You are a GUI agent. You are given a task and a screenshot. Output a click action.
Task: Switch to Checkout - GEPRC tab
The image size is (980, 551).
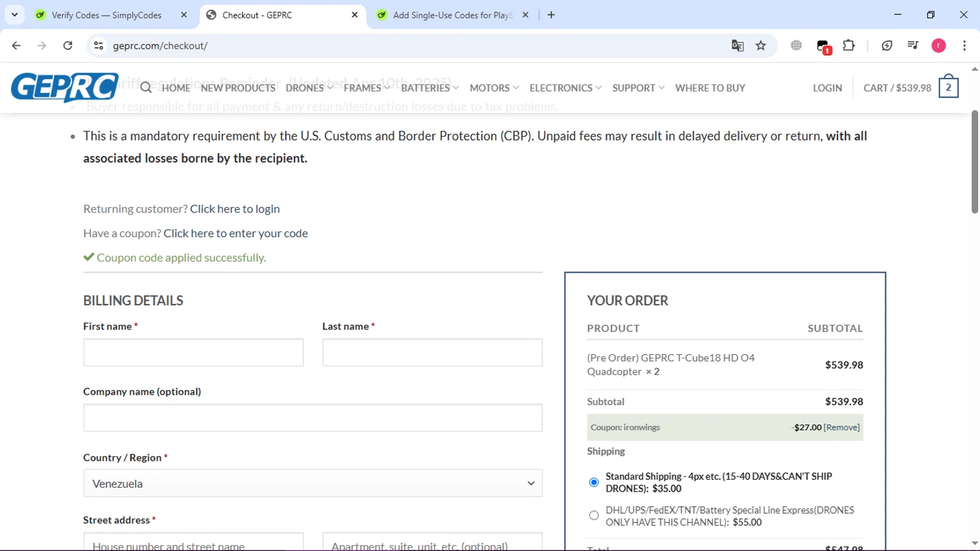tap(282, 15)
